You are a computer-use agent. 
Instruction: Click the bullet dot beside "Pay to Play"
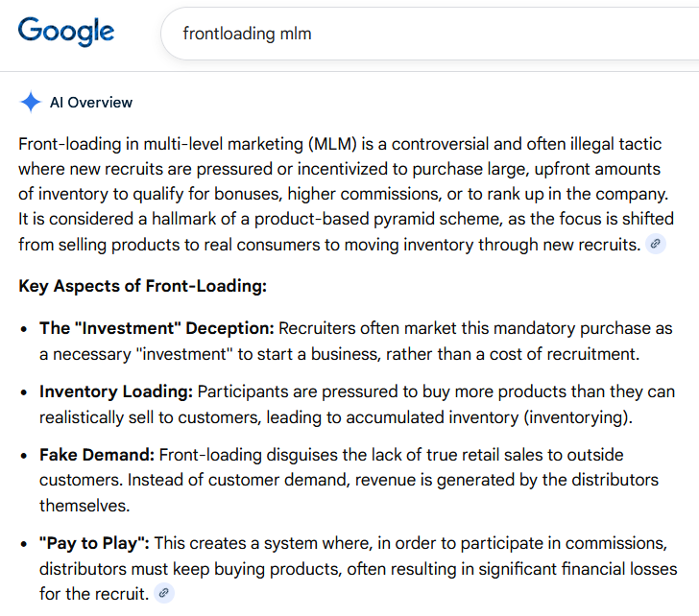click(25, 544)
